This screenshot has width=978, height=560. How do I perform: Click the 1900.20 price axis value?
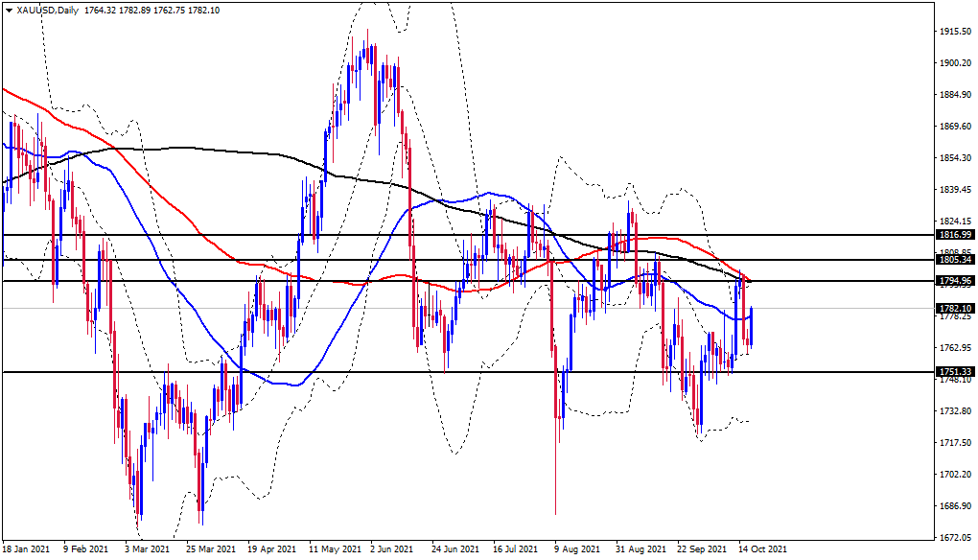click(956, 63)
